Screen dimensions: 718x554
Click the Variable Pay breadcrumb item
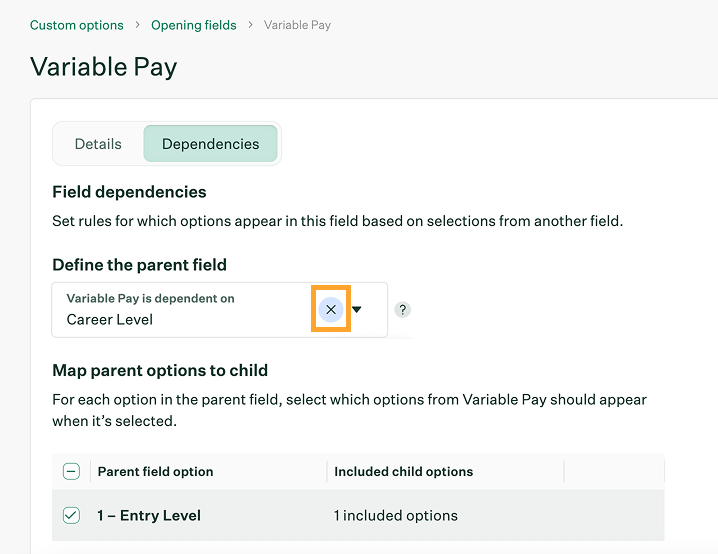click(x=297, y=25)
